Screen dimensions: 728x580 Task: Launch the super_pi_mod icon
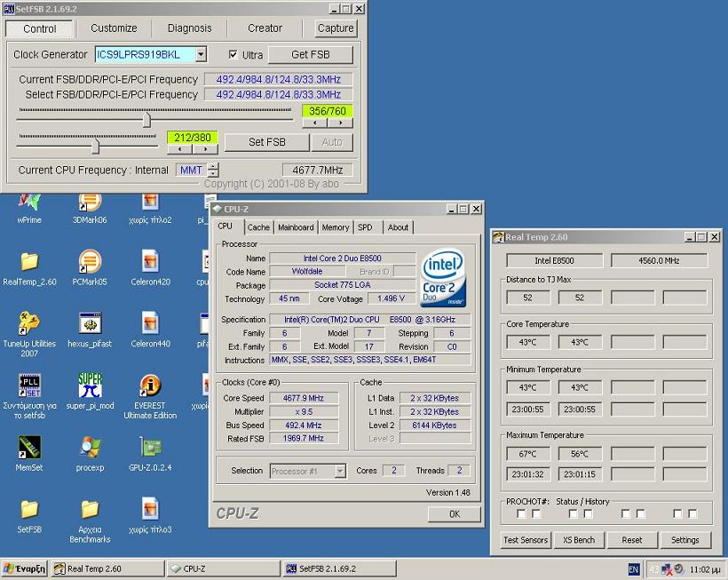tap(90, 393)
